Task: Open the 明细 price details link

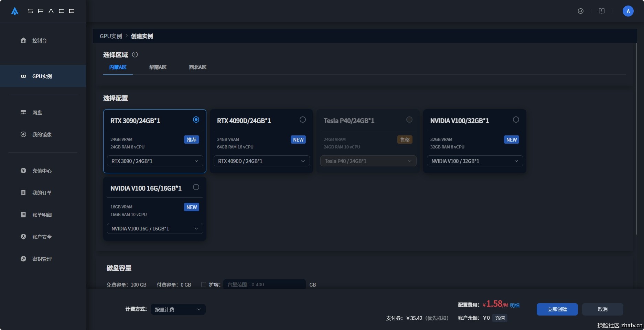Action: [515, 305]
